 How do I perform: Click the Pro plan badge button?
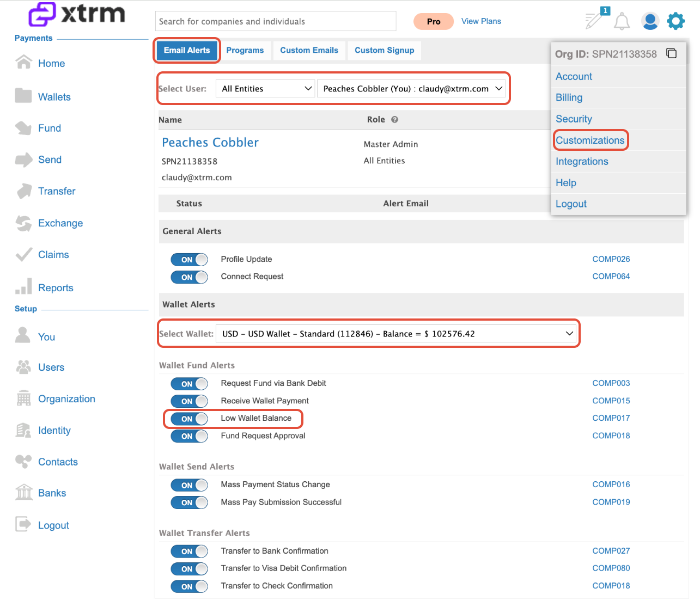click(434, 21)
